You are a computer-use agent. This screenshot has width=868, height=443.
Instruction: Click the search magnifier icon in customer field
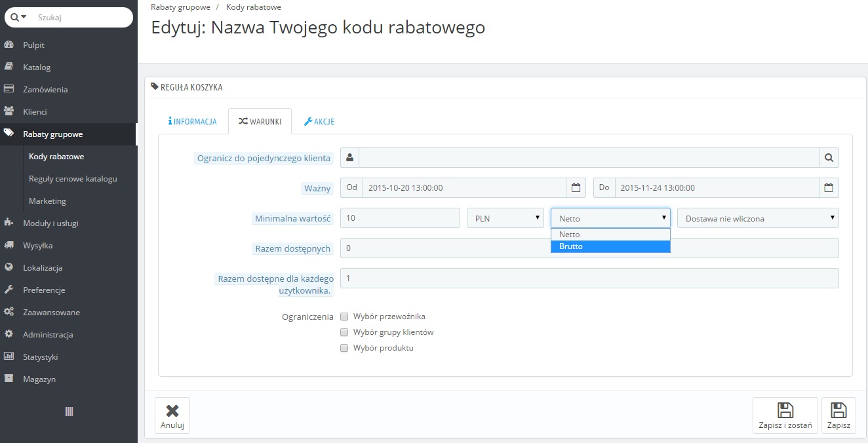point(829,158)
